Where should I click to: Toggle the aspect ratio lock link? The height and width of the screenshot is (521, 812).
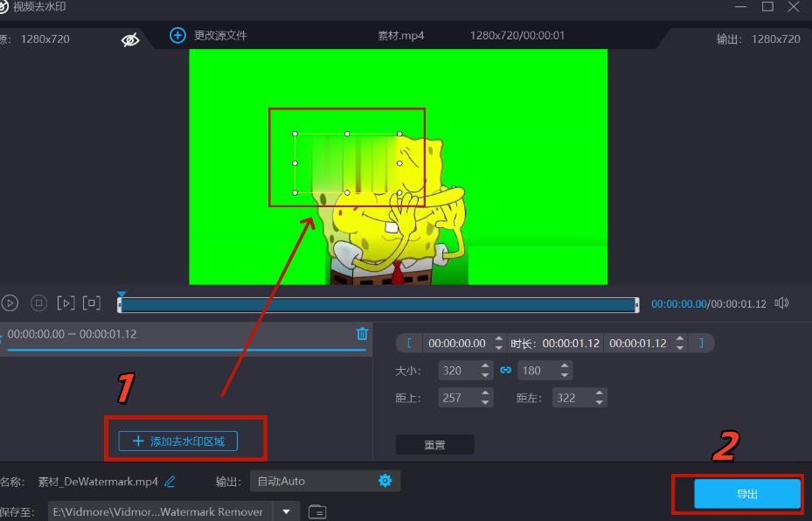pyautogui.click(x=505, y=371)
